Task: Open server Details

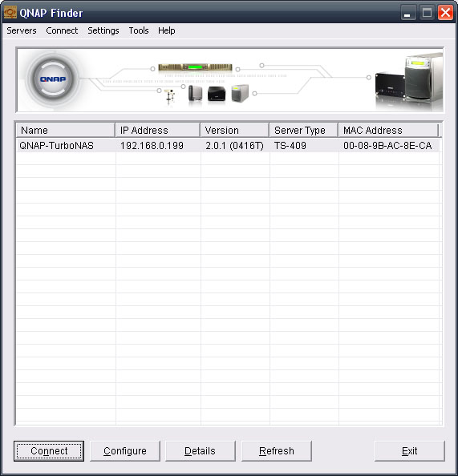Action: 200,451
